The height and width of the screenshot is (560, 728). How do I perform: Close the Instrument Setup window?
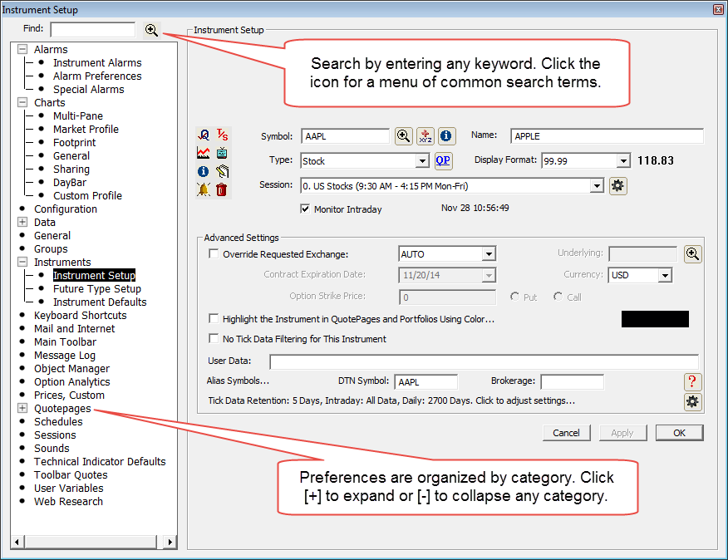click(718, 9)
